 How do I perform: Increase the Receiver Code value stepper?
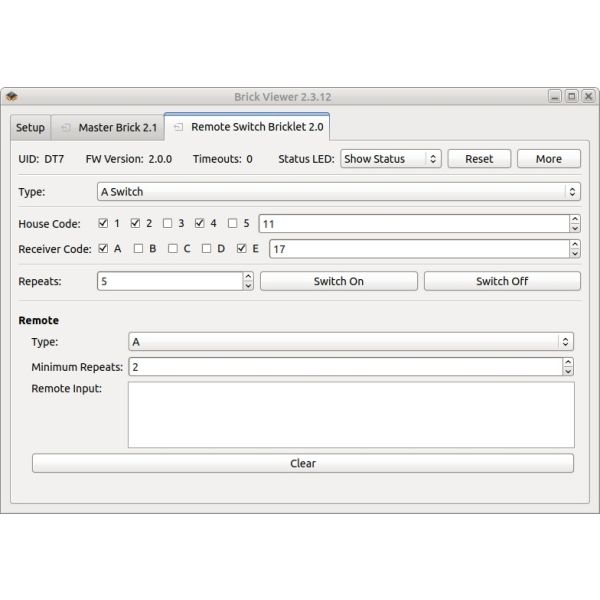575,245
